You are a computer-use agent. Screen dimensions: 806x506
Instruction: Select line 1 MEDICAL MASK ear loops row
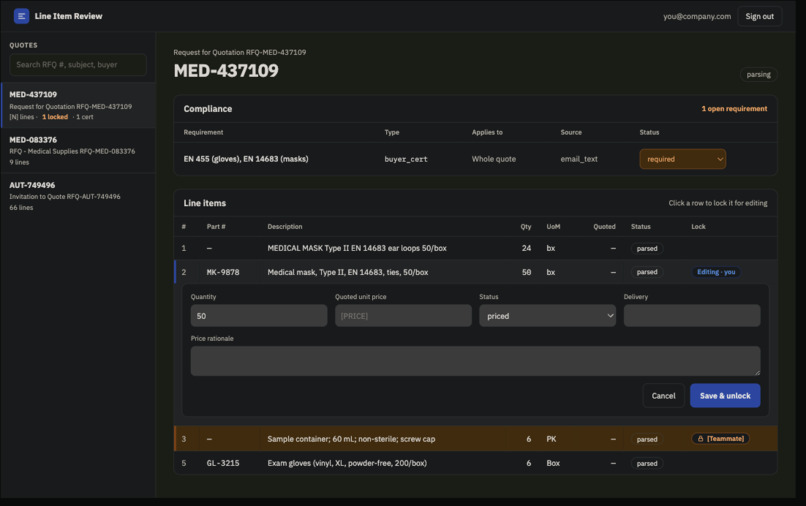[x=475, y=248]
